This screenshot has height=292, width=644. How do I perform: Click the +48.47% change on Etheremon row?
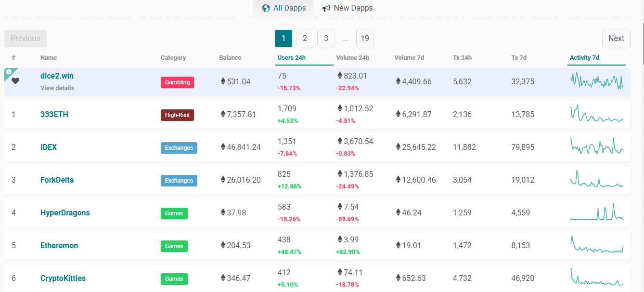[x=289, y=252]
